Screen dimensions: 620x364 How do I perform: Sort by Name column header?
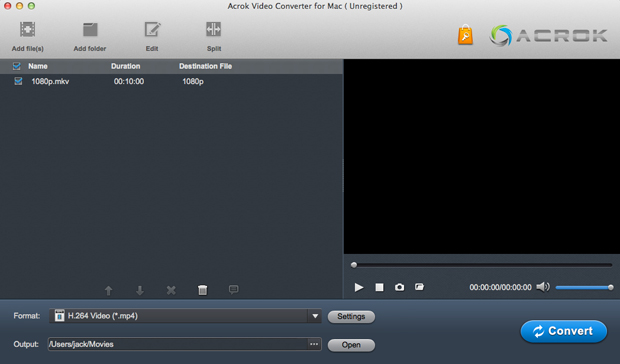pos(38,66)
